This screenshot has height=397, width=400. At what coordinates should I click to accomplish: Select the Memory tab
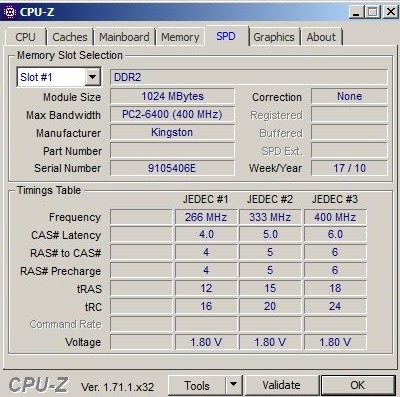(180, 37)
